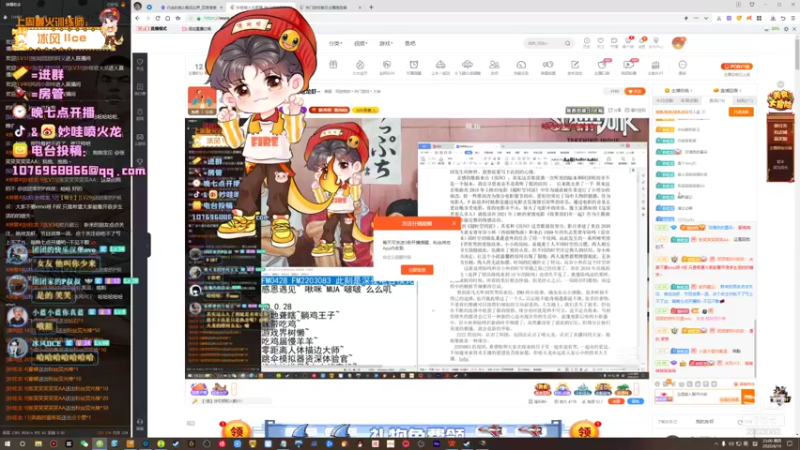Collapse the left sidebar handle

point(148,245)
